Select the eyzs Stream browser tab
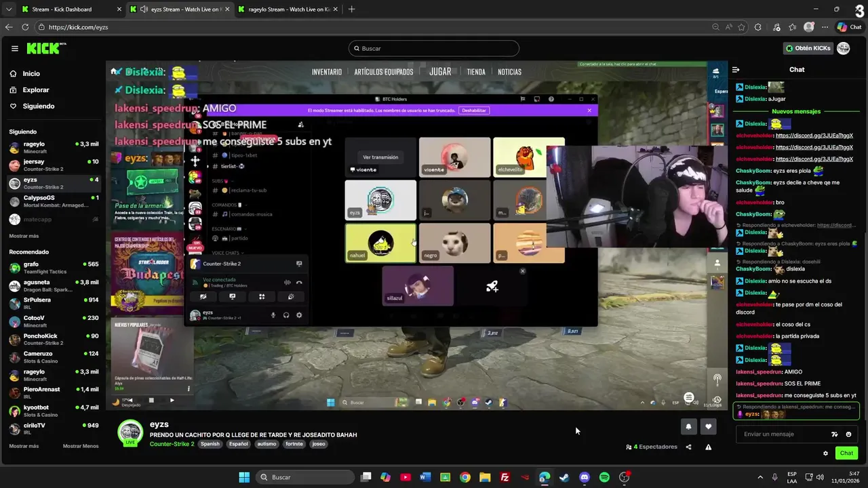This screenshot has height=488, width=868. click(x=178, y=9)
